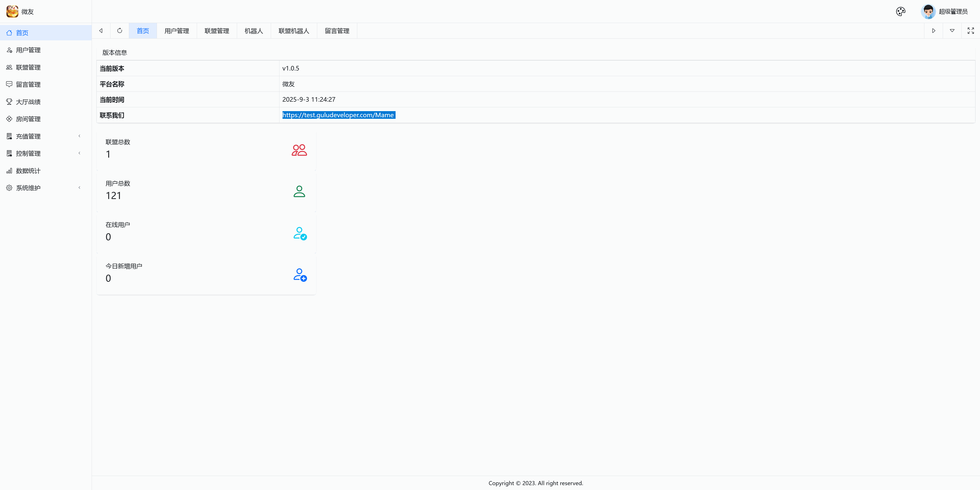Open the theme palette icon
The width and height of the screenshot is (980, 490).
coord(900,11)
